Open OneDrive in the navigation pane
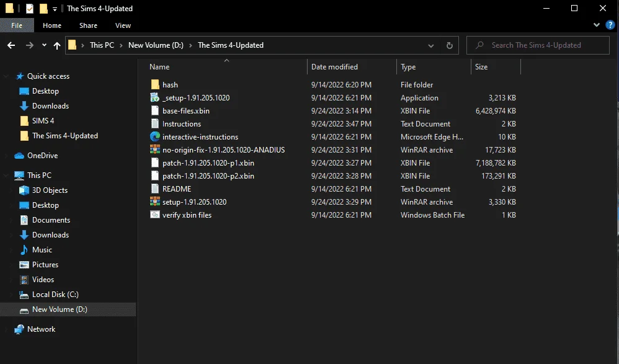Viewport: 619px width, 364px height. (42, 156)
